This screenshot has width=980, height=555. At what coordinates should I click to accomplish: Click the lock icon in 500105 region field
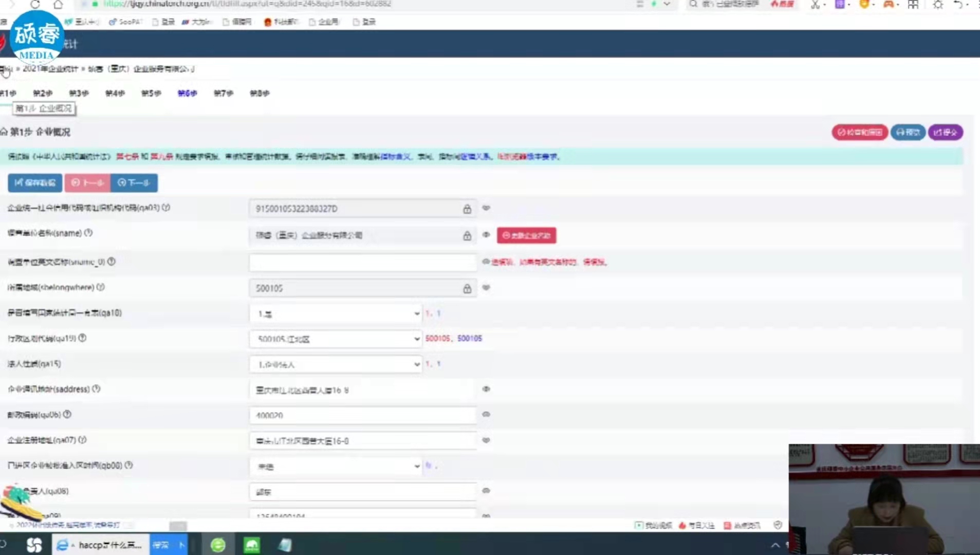point(467,288)
